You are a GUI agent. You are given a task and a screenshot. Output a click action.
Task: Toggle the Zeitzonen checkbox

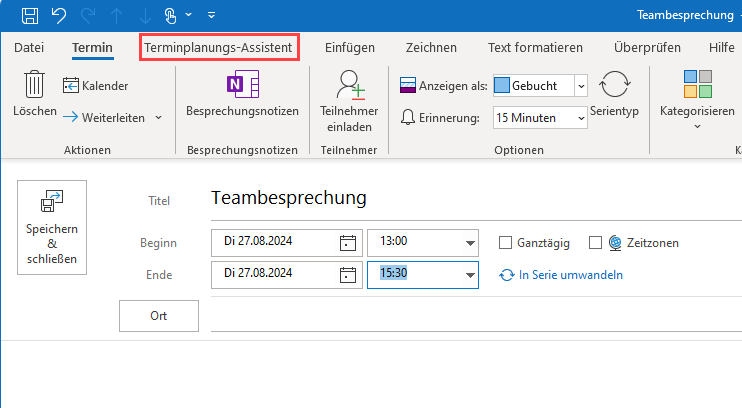click(595, 243)
